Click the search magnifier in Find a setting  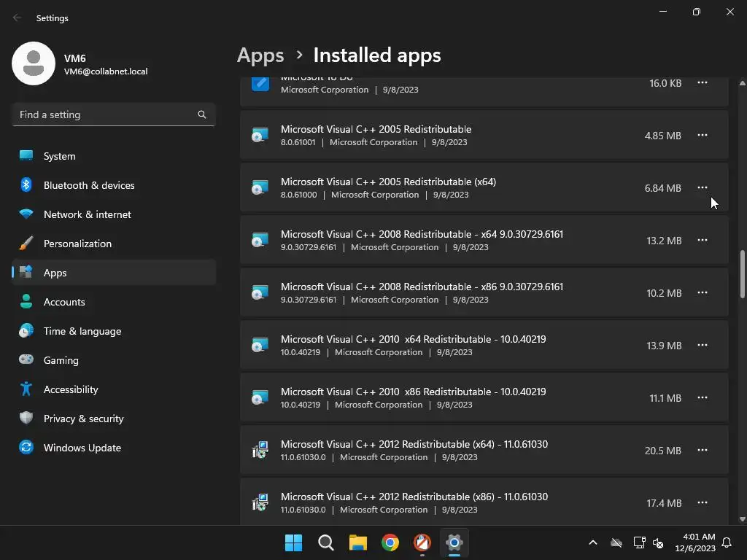[x=202, y=114]
